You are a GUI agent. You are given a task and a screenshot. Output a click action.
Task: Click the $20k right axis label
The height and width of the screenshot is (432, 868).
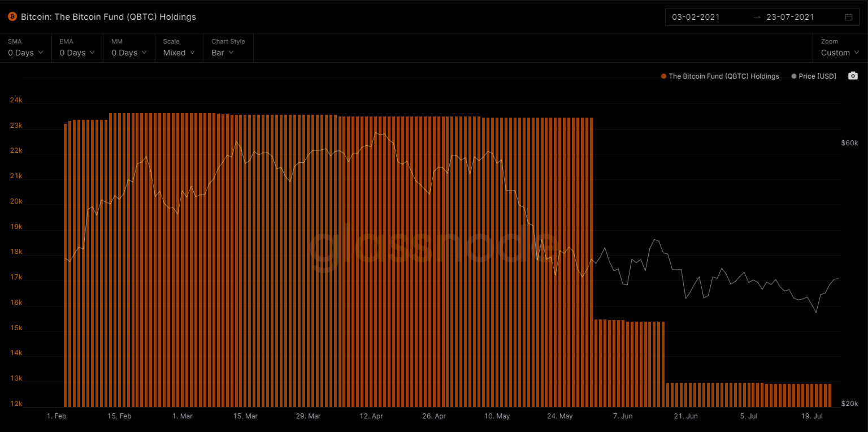pos(849,404)
